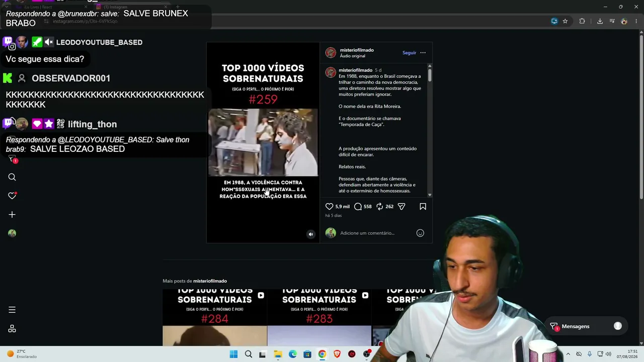Open the Chrome profile avatar
The image size is (644, 362).
tap(624, 21)
